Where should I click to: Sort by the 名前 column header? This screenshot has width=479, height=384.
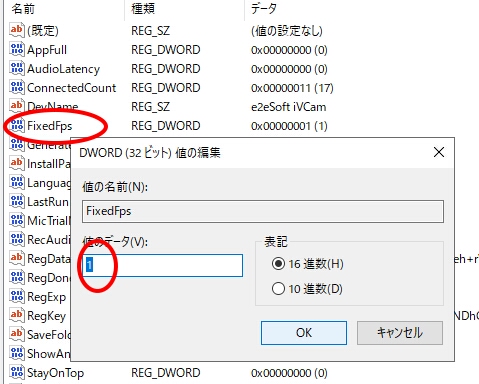pyautogui.click(x=23, y=9)
